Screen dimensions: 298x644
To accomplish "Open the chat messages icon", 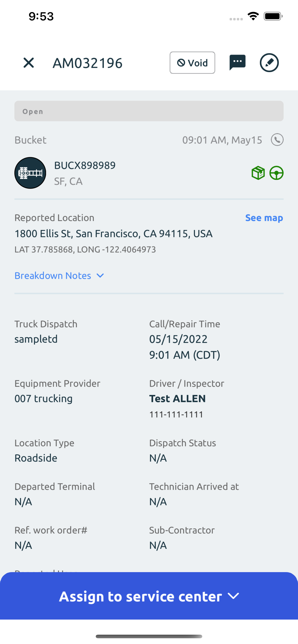I will [237, 63].
